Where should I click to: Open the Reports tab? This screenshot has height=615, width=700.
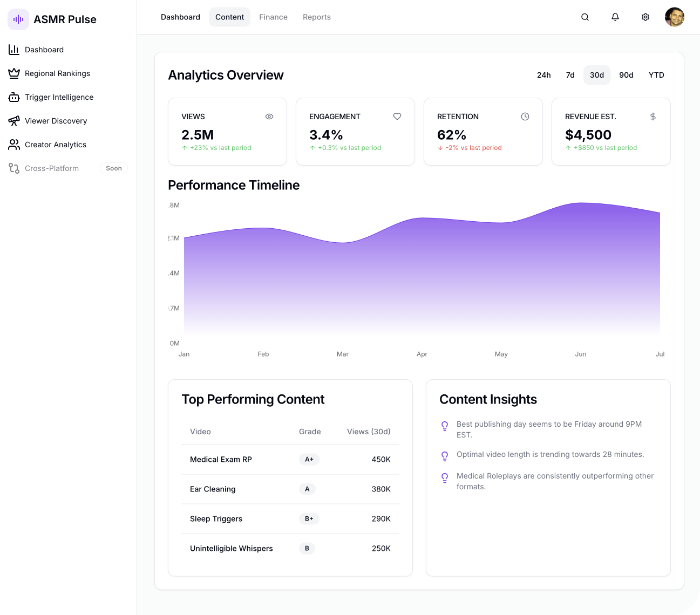[317, 17]
